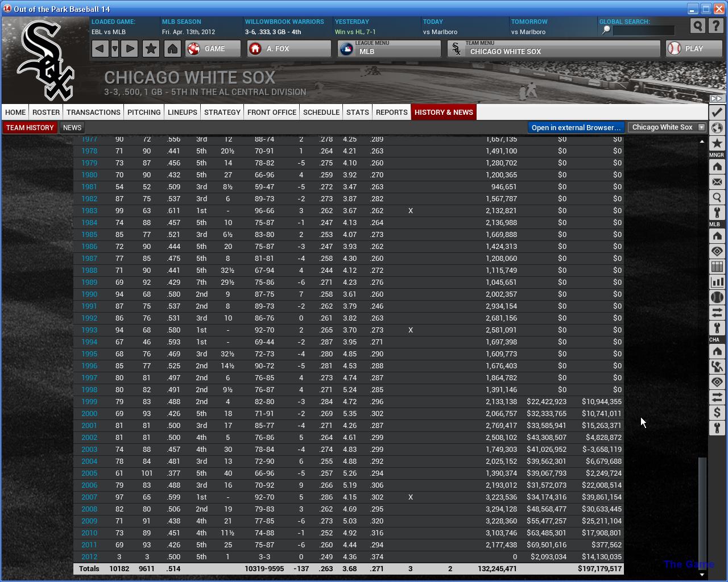Screen dimensions: 728x582
Task: Open the Team Menu Chicago White Sox
Action: (x=553, y=48)
